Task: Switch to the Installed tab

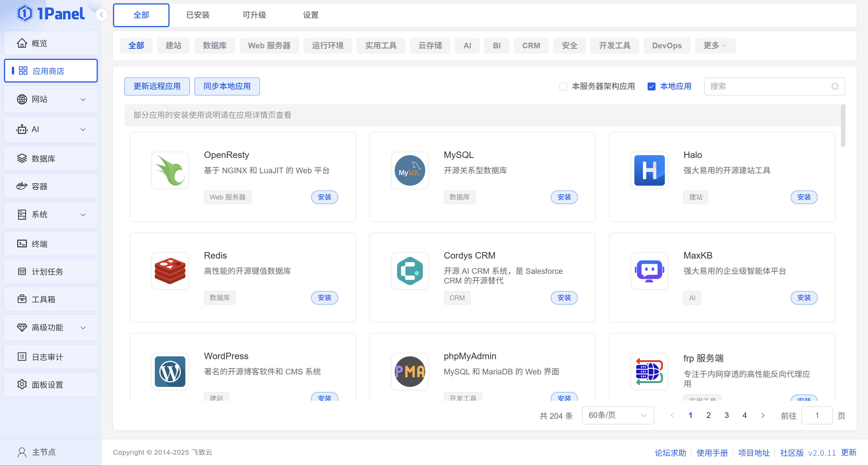Action: 198,15
